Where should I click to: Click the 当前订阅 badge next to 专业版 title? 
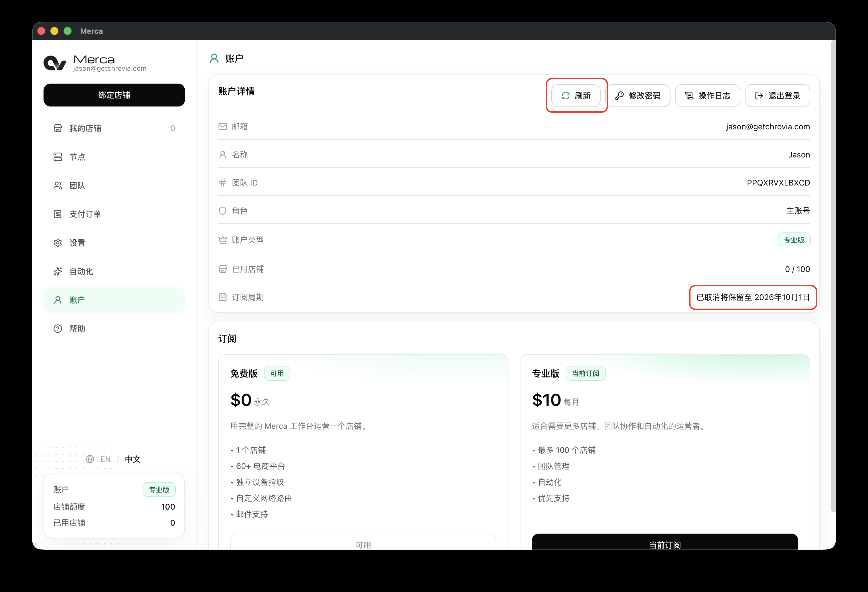pyautogui.click(x=585, y=374)
